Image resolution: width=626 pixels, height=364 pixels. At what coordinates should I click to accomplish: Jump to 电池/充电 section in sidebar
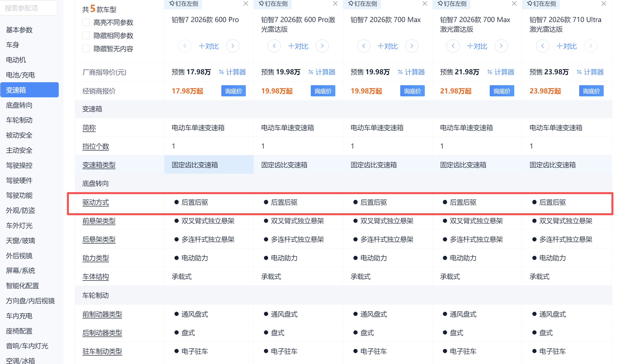(x=20, y=75)
